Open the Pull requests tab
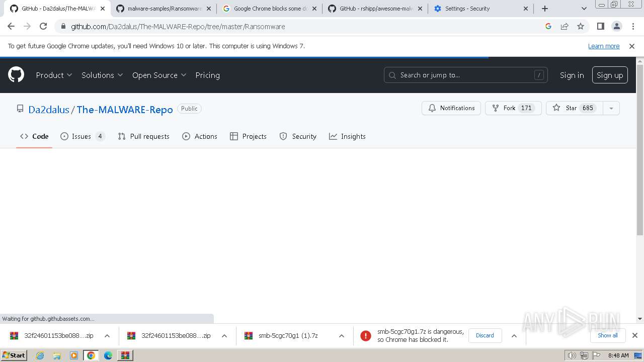This screenshot has height=362, width=644. coord(143,136)
